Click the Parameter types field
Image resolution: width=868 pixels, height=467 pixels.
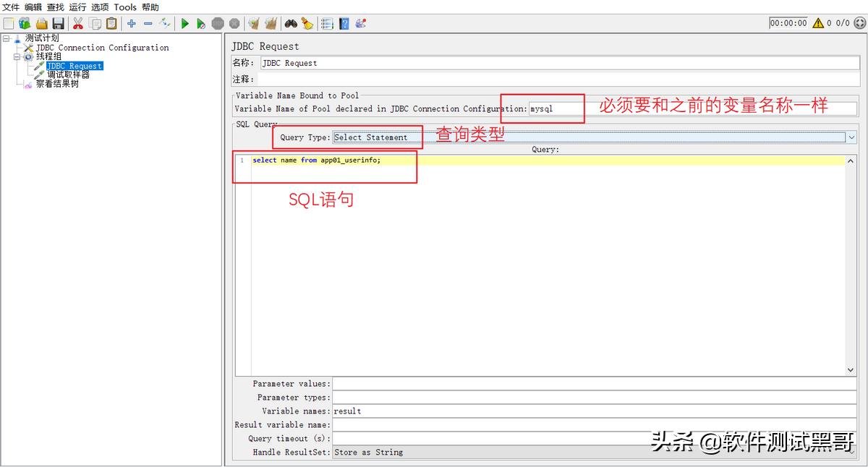point(594,398)
